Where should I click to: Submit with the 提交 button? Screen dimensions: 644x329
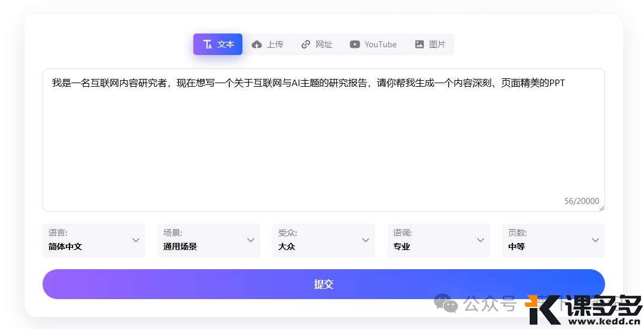coord(324,284)
